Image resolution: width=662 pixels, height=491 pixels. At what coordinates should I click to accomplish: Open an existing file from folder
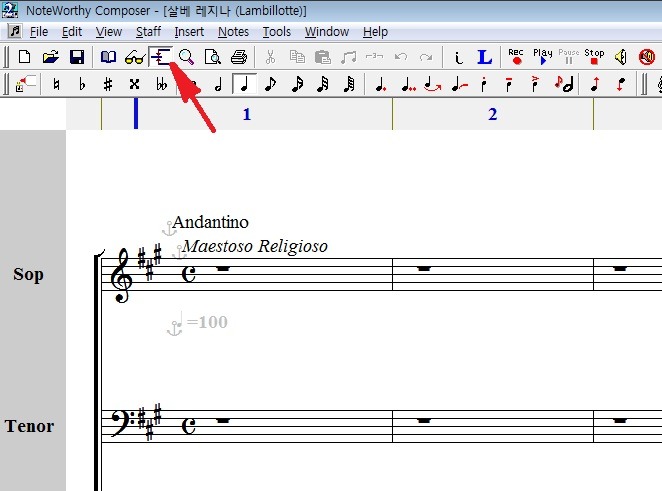pos(51,57)
